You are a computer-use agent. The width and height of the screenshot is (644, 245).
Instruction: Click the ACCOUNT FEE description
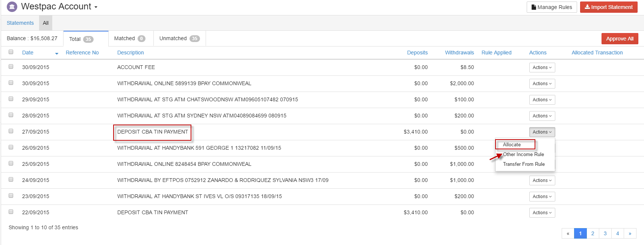pos(136,67)
